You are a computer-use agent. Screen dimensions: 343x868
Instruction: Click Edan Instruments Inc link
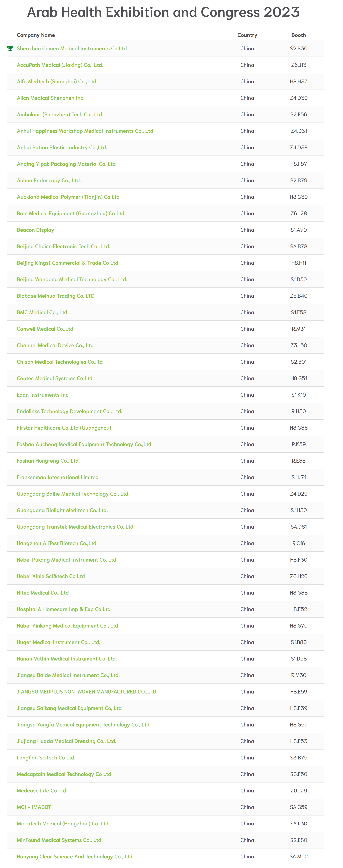pyautogui.click(x=42, y=395)
